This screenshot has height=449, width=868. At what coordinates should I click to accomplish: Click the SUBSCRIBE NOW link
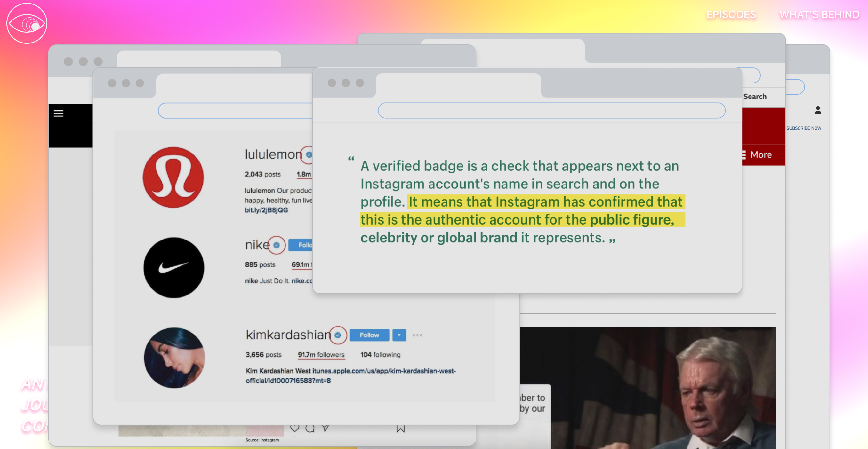[x=804, y=128]
